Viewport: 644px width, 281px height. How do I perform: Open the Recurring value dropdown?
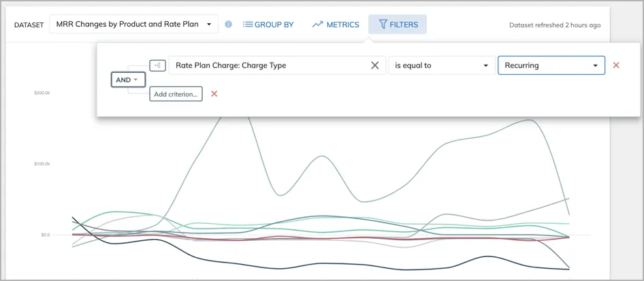[551, 65]
